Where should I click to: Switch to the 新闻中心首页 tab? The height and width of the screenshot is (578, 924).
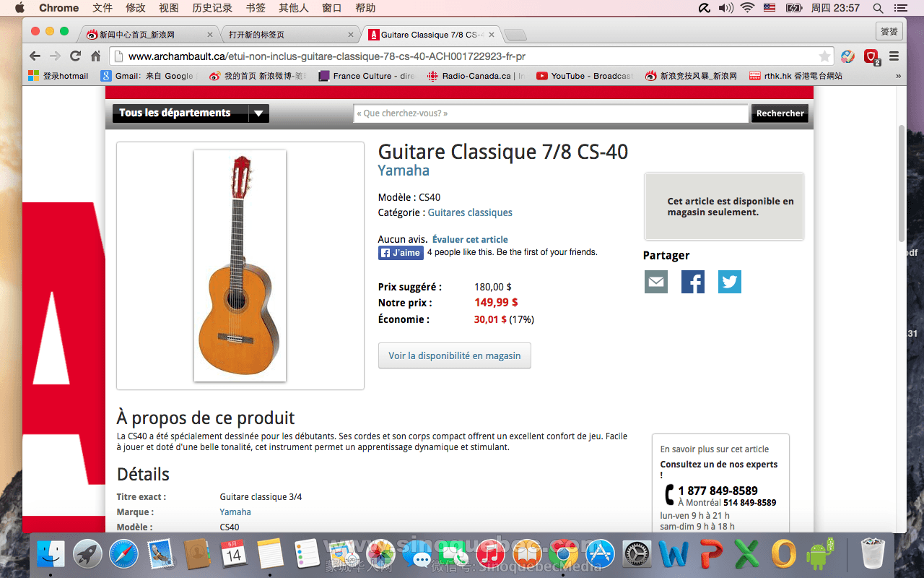pyautogui.click(x=144, y=35)
